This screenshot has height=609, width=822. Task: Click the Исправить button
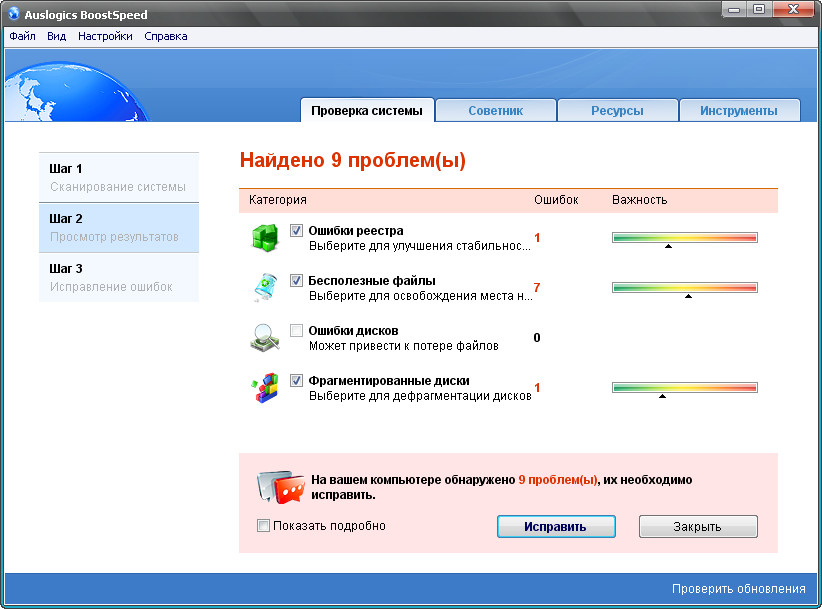click(556, 527)
